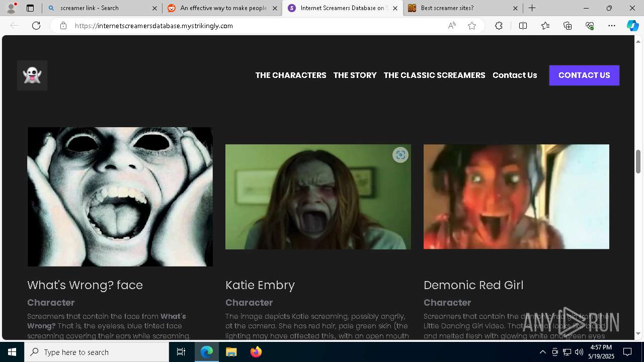Viewport: 644px width, 362px height.
Task: Click the 'Type here to search' taskbar box
Action: [x=97, y=352]
